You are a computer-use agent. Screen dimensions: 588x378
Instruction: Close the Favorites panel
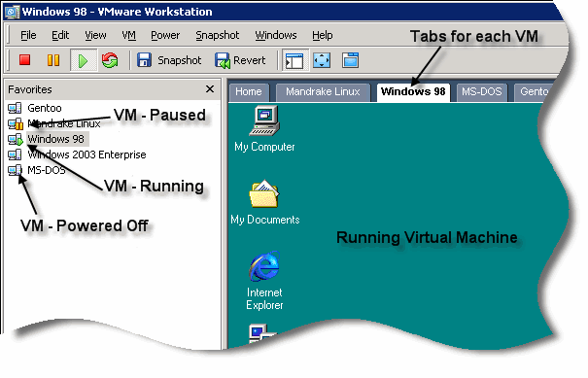point(210,89)
